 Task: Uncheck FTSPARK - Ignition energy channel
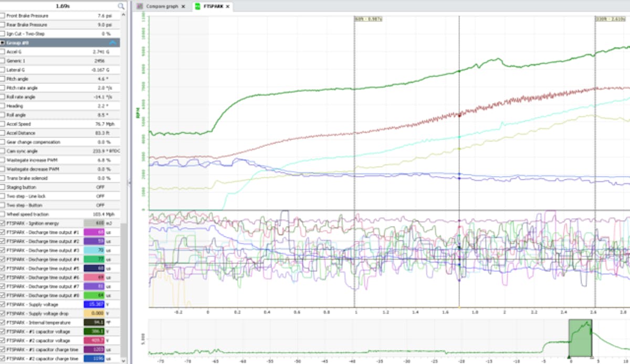click(x=3, y=223)
